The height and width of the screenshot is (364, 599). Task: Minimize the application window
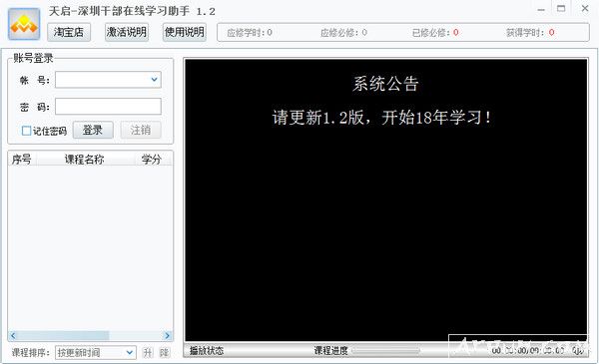pyautogui.click(x=541, y=9)
